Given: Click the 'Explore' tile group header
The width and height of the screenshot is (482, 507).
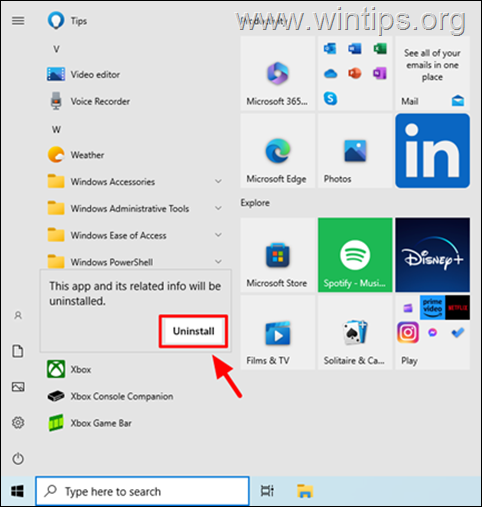Looking at the screenshot, I should point(255,203).
